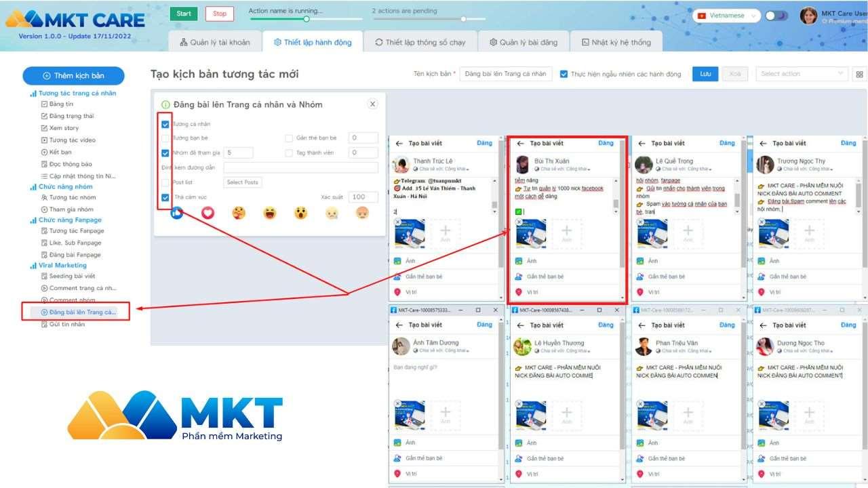Check the Tag thành viên checkbox
Image resolution: width=868 pixels, height=488 pixels.
[289, 153]
